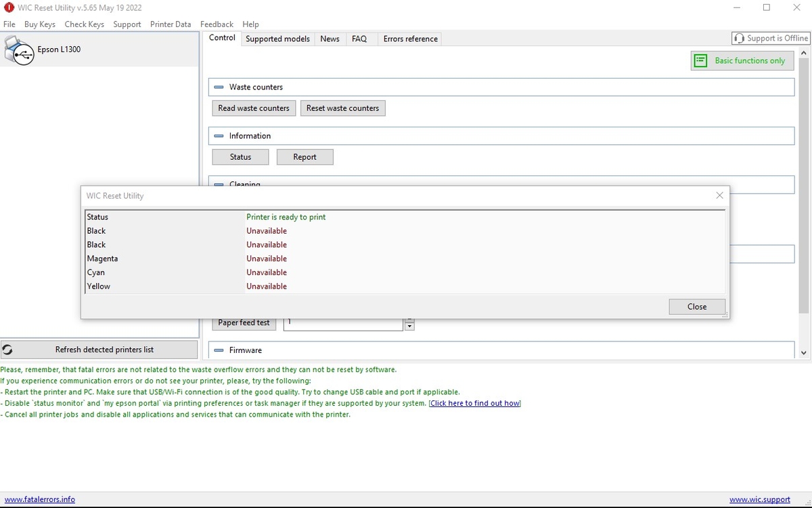Open the Check Keys menu
The image size is (812, 508).
click(x=85, y=24)
